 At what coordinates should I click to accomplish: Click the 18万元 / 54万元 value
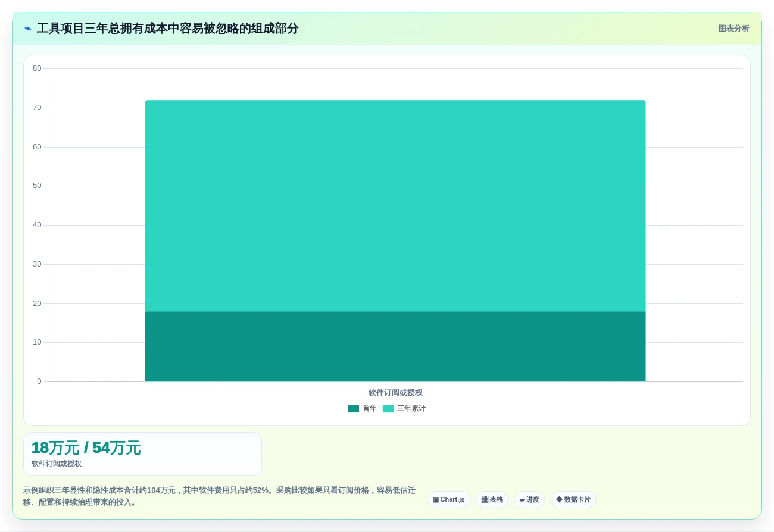pyautogui.click(x=86, y=448)
